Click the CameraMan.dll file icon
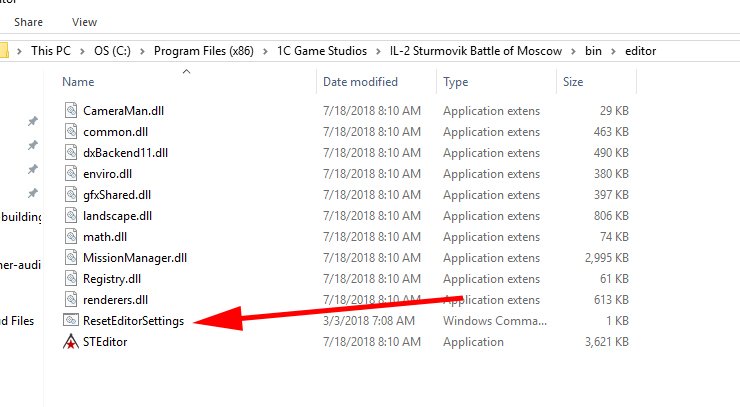The image size is (740, 407). pyautogui.click(x=70, y=110)
